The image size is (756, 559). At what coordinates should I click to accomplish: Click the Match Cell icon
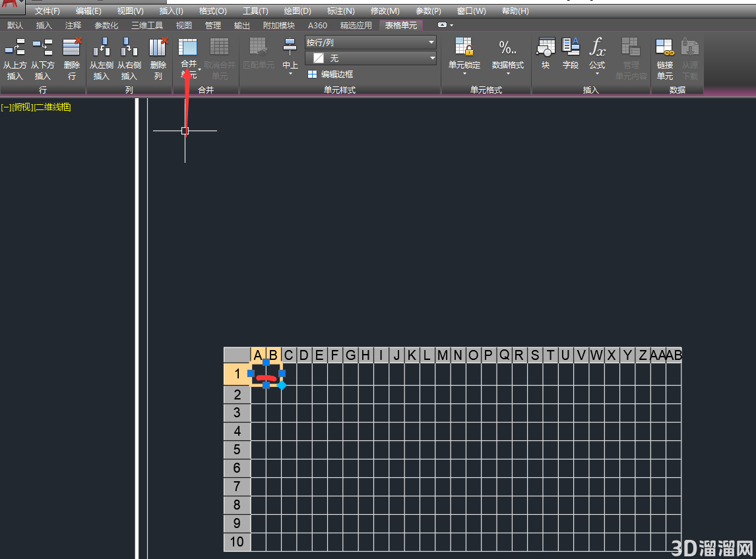point(259,47)
